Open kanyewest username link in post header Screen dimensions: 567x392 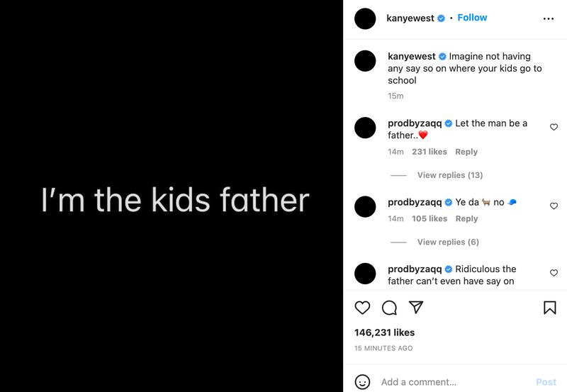click(x=410, y=18)
